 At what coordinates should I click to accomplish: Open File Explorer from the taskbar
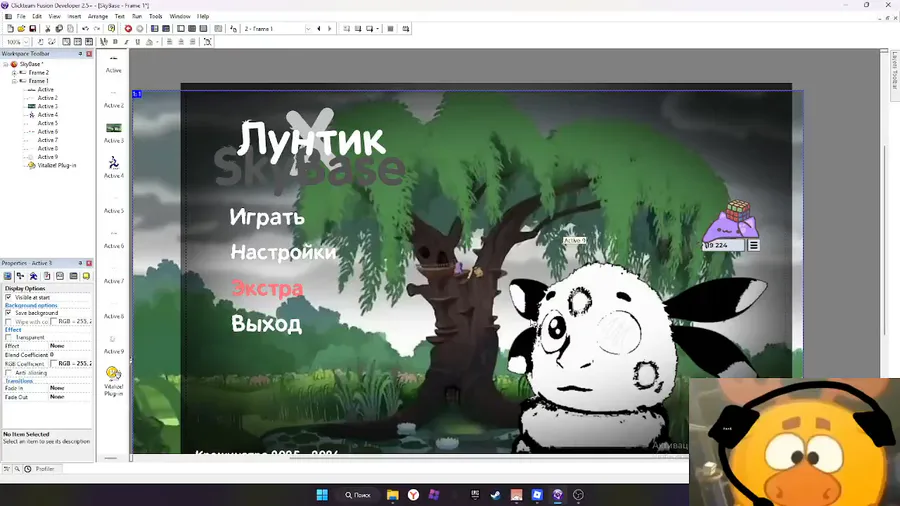[393, 495]
